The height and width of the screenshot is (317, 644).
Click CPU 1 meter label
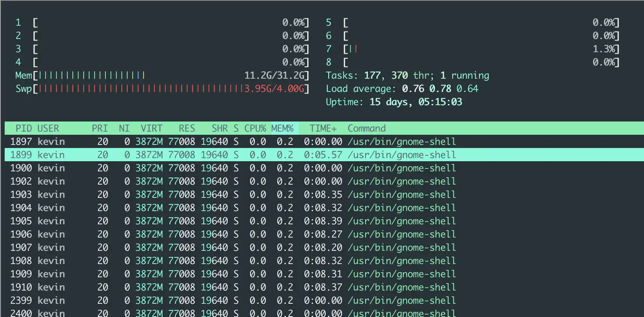coord(18,23)
